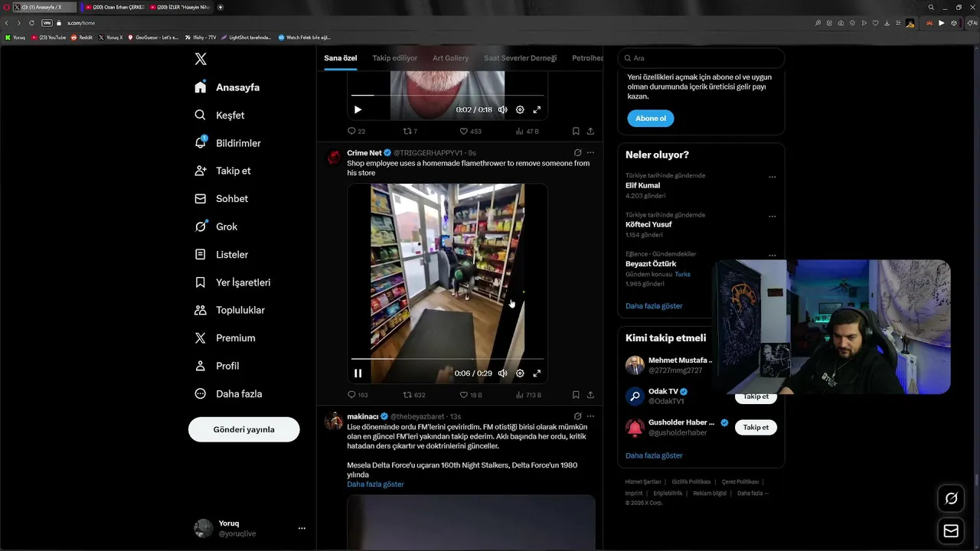Viewport: 980px width, 551px height.
Task: Click Gönderi yayınla button
Action: click(243, 429)
